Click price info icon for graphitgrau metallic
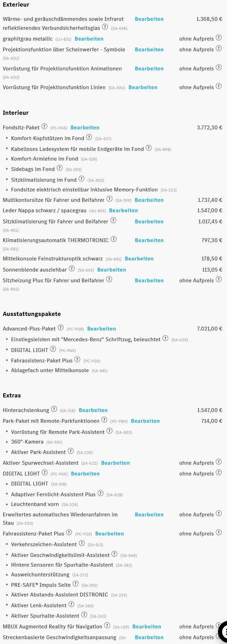The image size is (227, 644). [x=219, y=38]
